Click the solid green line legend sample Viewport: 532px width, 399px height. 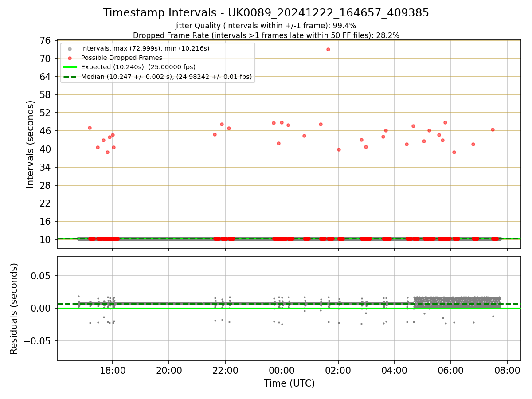(70, 67)
